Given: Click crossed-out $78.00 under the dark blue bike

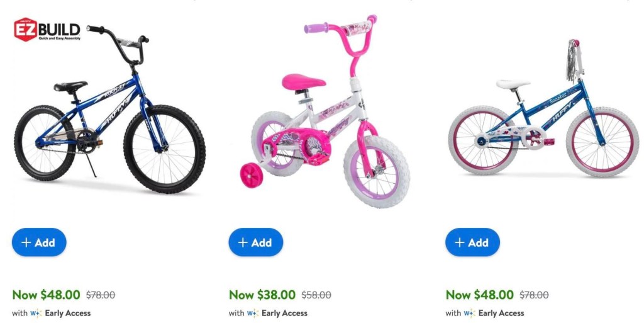Looking at the screenshot, I should (x=100, y=295).
